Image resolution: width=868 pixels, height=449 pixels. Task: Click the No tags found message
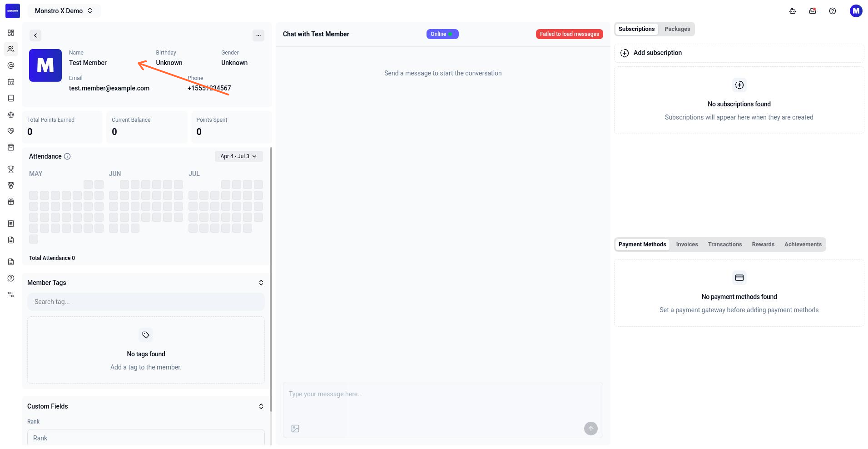click(x=146, y=354)
